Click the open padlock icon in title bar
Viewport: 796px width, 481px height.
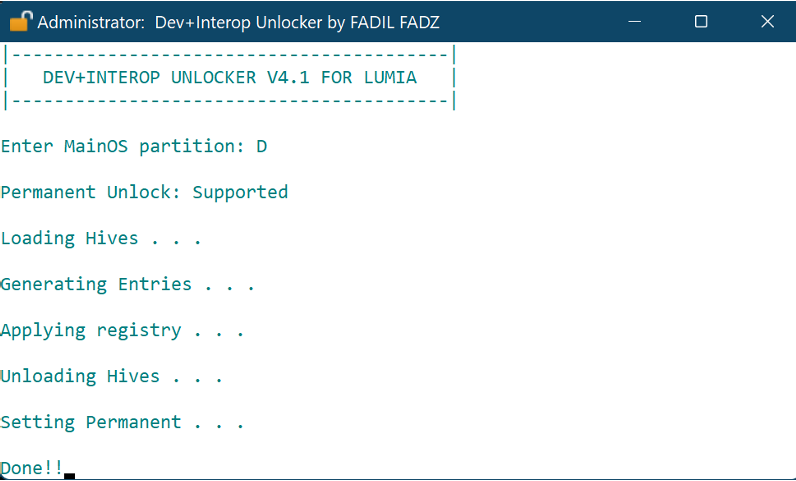(x=21, y=21)
